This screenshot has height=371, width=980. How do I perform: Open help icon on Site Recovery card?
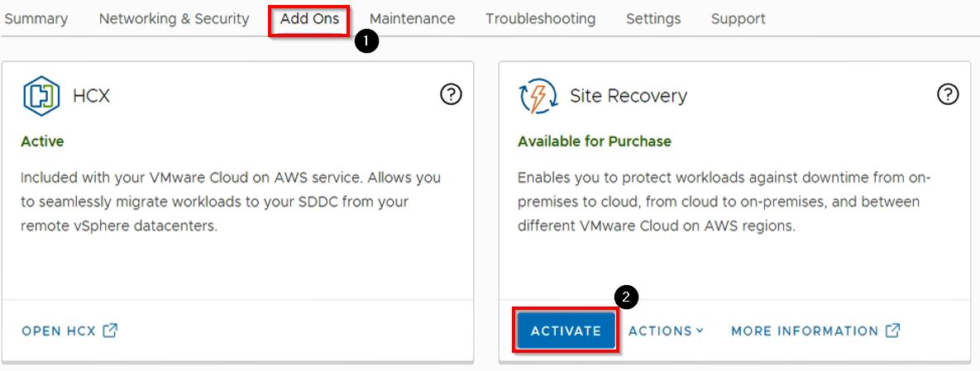(x=948, y=95)
